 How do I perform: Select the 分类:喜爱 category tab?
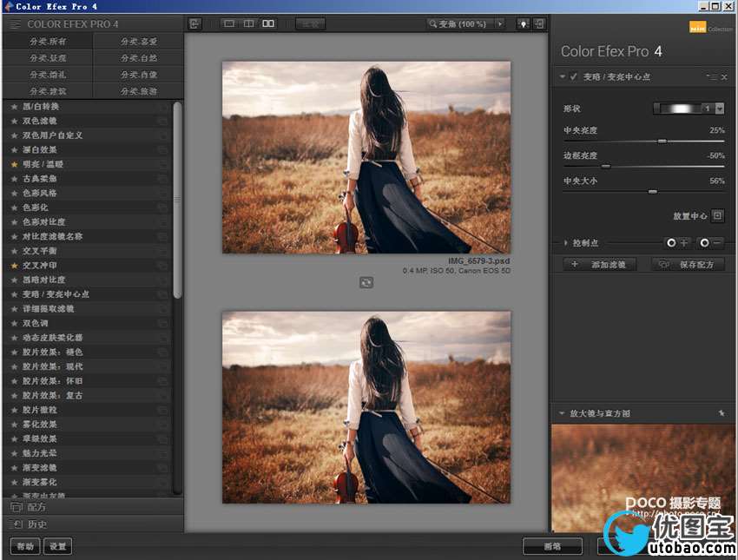[138, 42]
